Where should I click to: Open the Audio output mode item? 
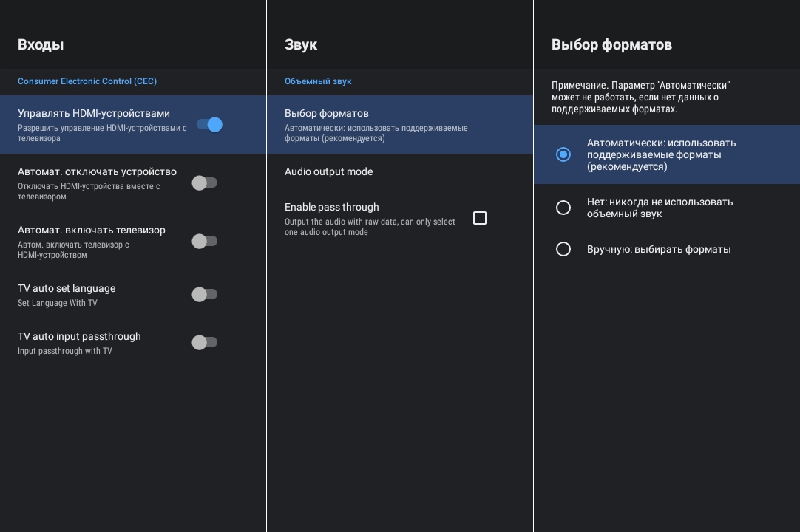[328, 171]
